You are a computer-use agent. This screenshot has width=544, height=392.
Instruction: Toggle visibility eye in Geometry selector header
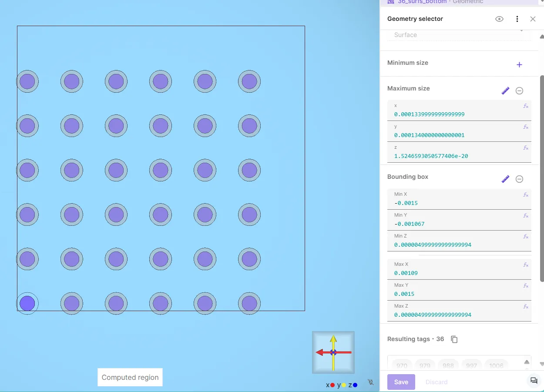coord(499,19)
